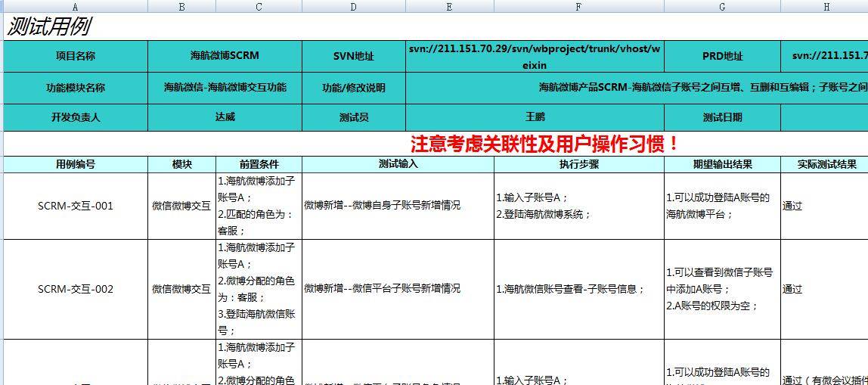Screen dimensions: 868x385
Task: Click the 执行步骤 column heading
Action: coord(579,165)
